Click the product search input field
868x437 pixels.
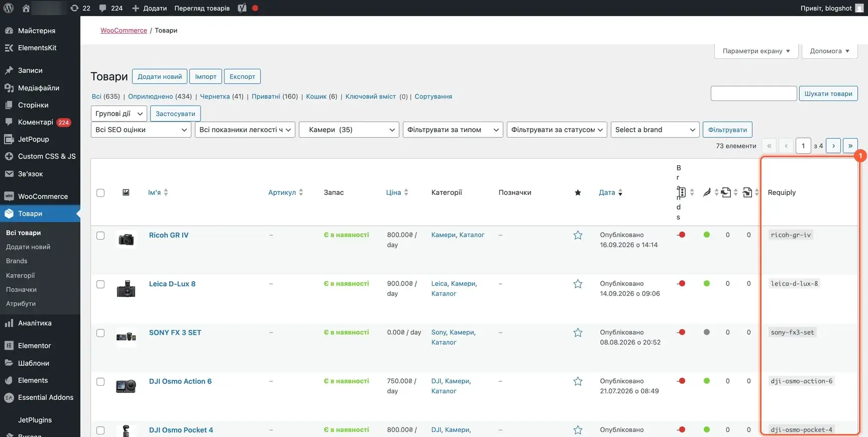point(753,93)
